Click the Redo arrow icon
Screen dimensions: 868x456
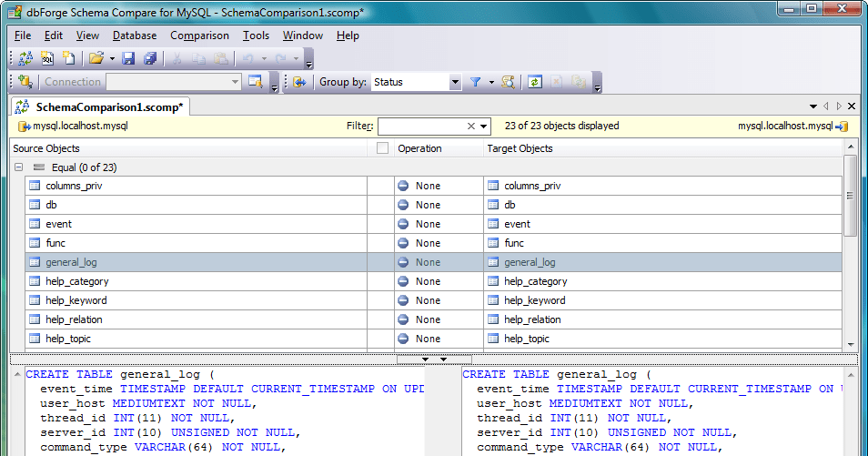[280, 58]
